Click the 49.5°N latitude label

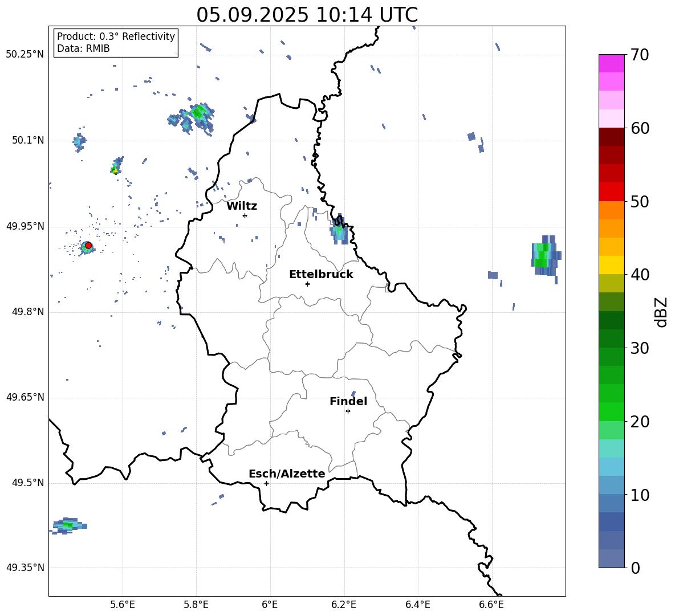(x=28, y=483)
